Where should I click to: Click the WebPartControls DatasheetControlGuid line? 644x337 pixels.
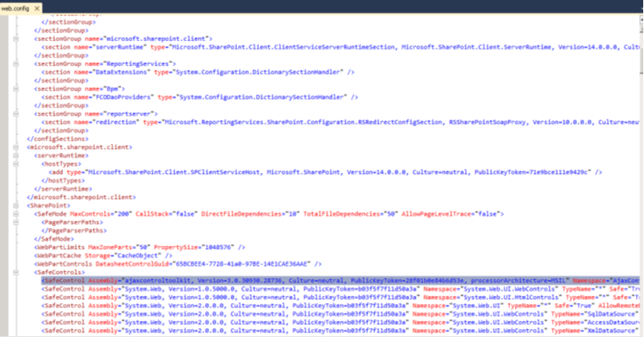coord(178,263)
